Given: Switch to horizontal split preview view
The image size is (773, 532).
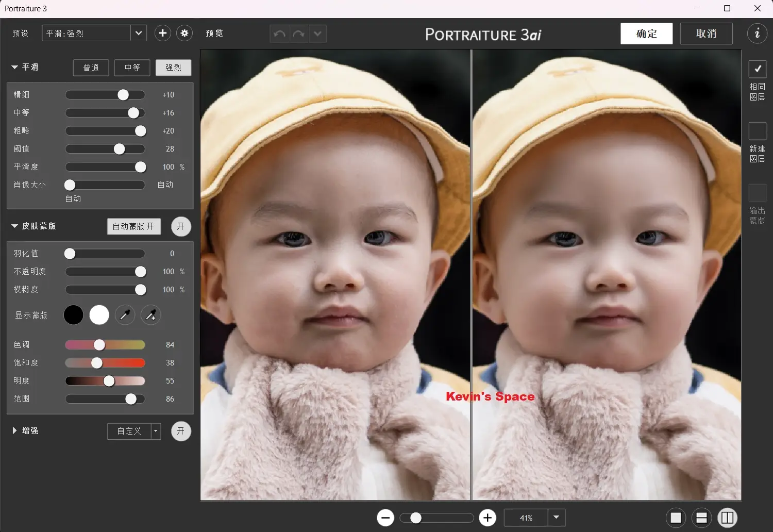Looking at the screenshot, I should [x=701, y=518].
